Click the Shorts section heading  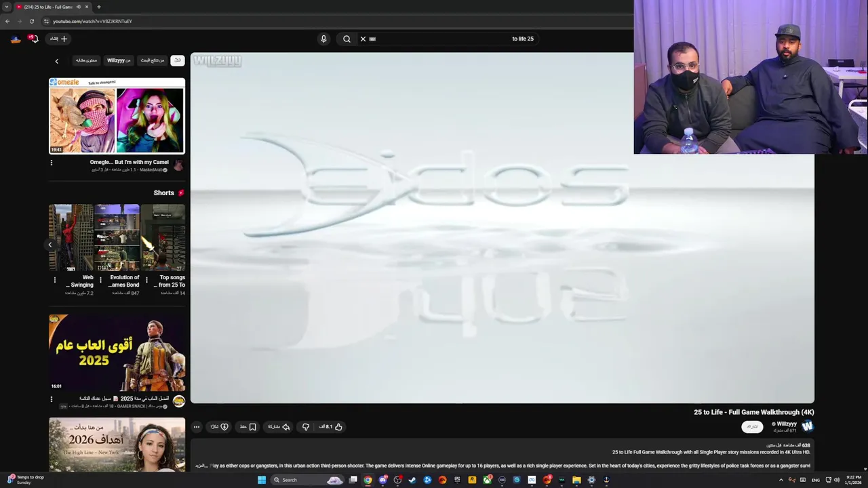click(163, 193)
